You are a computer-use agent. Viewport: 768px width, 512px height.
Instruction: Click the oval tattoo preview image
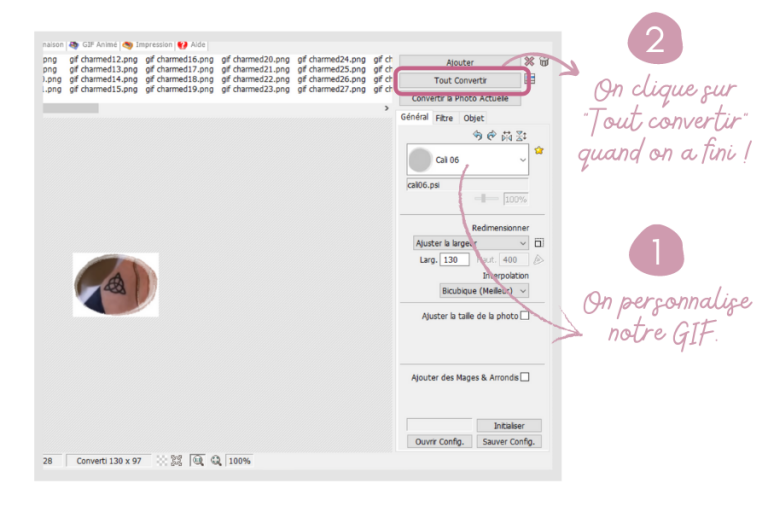coord(116,284)
